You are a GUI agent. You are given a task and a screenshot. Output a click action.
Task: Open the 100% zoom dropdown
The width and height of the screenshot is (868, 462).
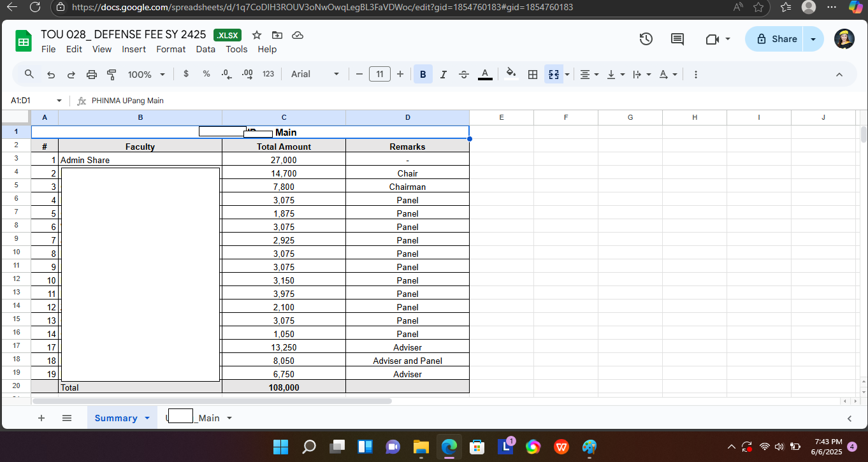tap(146, 75)
